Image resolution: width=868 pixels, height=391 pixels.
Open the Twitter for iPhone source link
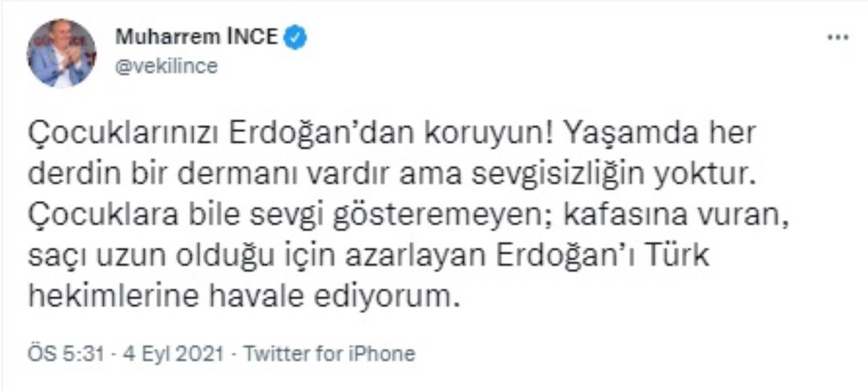pyautogui.click(x=328, y=354)
